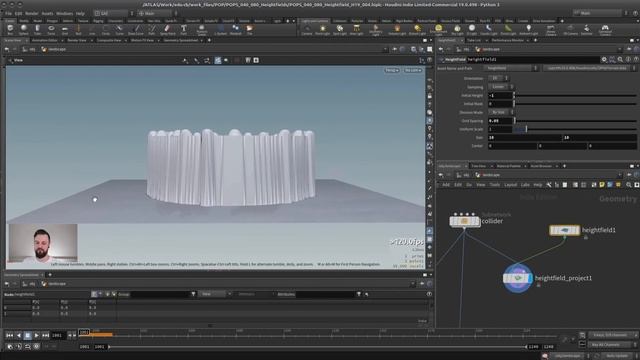Open the Persp camera dropdown in viewport
This screenshot has width=640, height=360.
click(392, 70)
